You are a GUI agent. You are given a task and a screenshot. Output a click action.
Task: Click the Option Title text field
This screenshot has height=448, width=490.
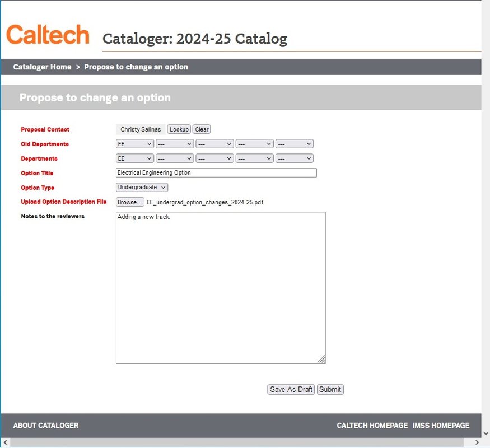pyautogui.click(x=216, y=173)
